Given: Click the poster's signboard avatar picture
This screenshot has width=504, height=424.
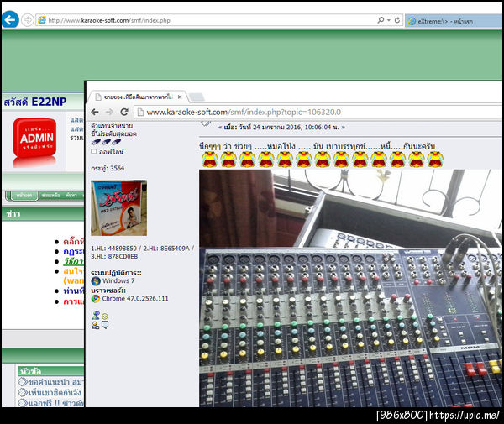Looking at the screenshot, I should tap(119, 208).
